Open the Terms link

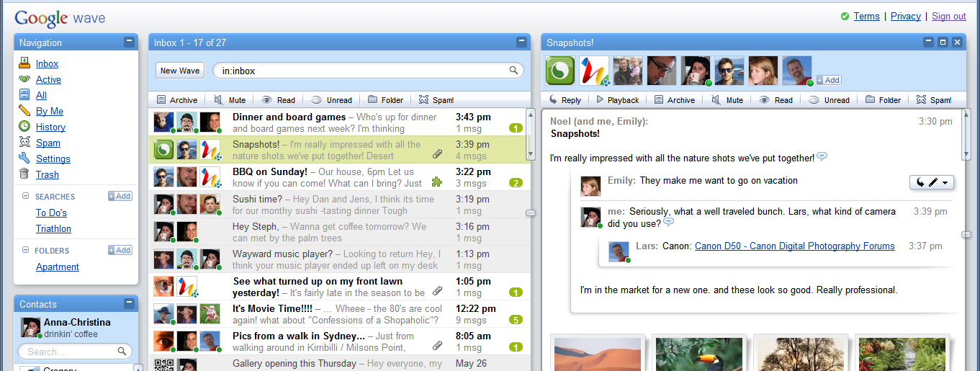point(866,16)
